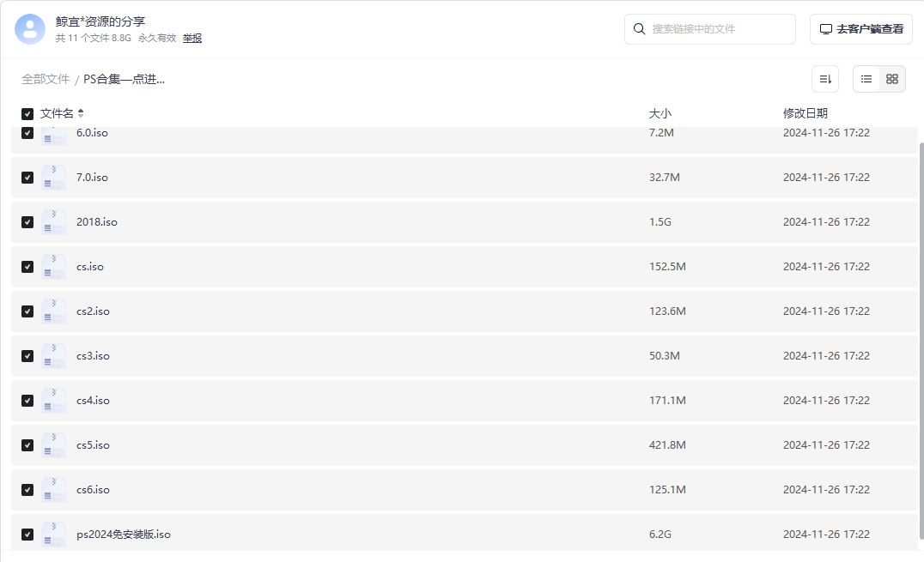Click the sort order icon button
Screen dimensions: 924x562
coord(825,79)
